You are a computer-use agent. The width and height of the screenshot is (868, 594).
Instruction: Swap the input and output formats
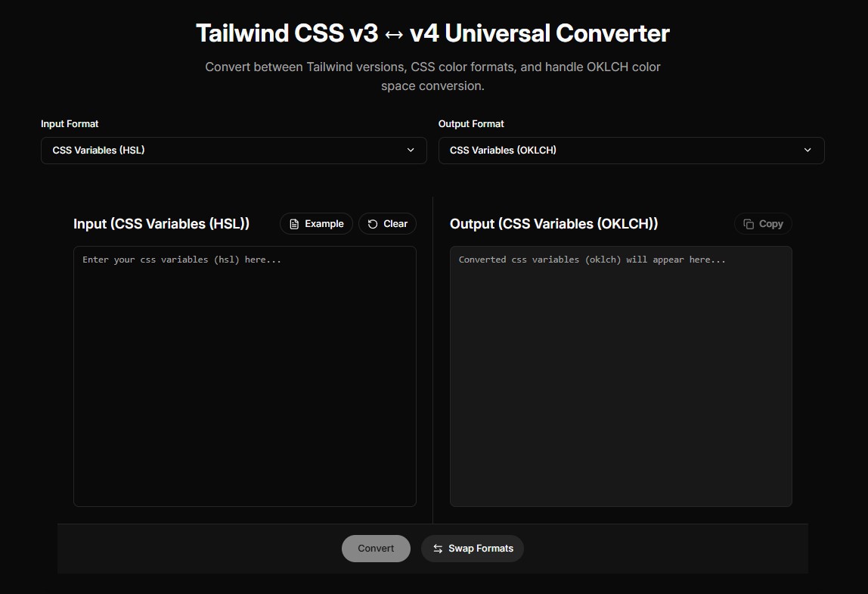tap(473, 549)
